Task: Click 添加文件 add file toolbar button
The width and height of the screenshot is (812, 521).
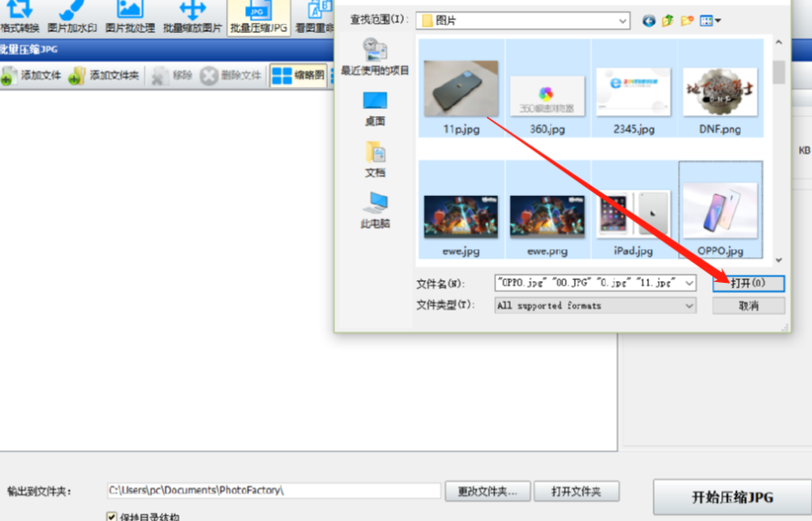Action: tap(31, 76)
